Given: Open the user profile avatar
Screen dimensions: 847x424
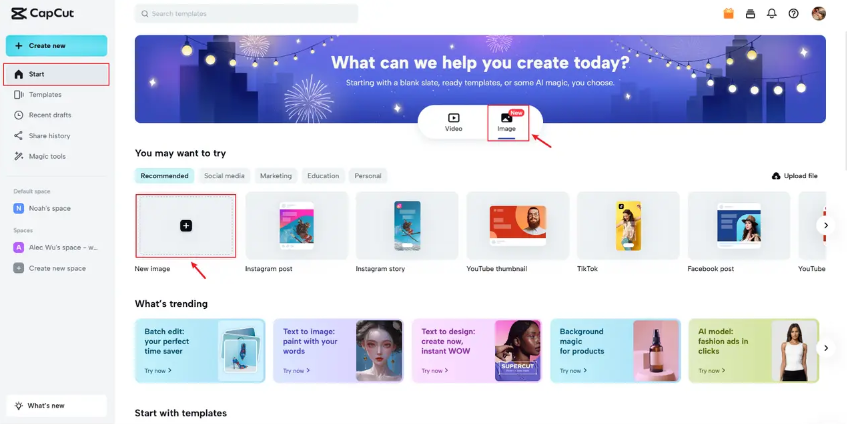Looking at the screenshot, I should [x=818, y=14].
